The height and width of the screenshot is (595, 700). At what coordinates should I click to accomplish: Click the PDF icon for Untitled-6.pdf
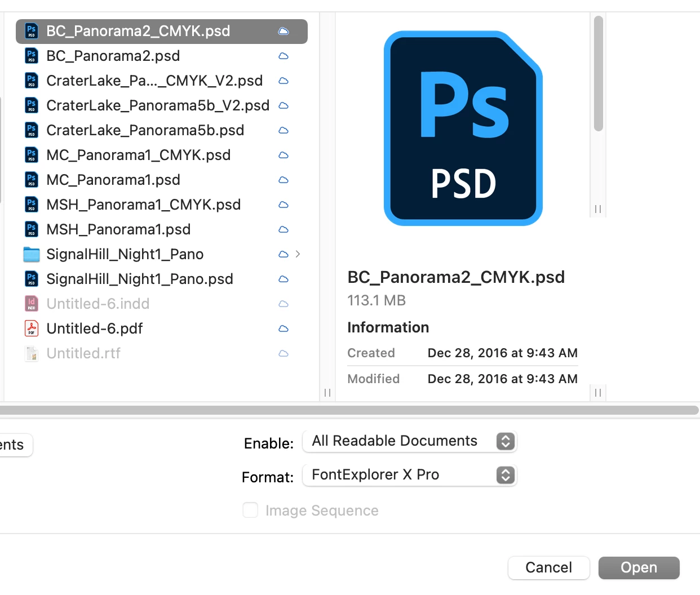click(32, 328)
